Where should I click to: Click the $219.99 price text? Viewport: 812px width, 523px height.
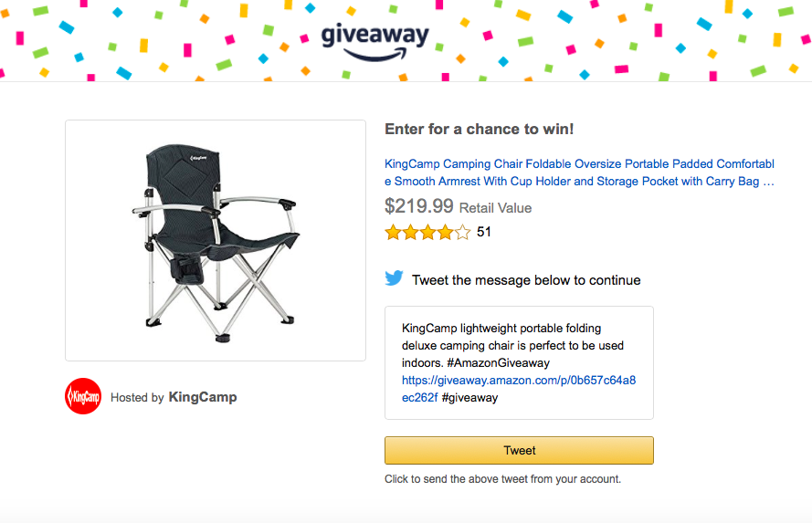click(x=419, y=206)
